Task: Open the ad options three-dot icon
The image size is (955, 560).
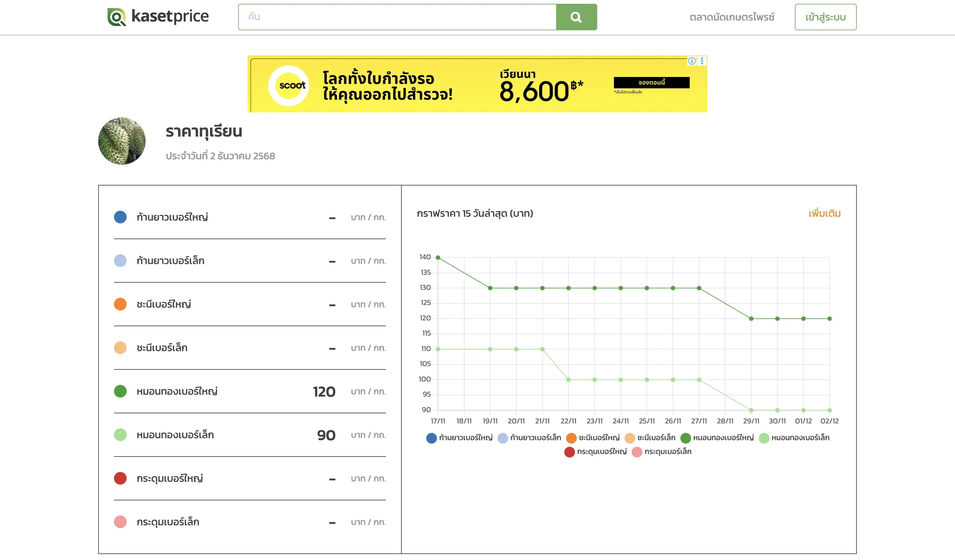Action: click(x=702, y=61)
